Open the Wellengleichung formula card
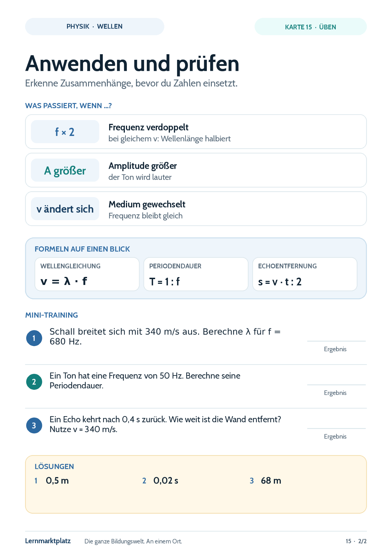 click(x=87, y=274)
